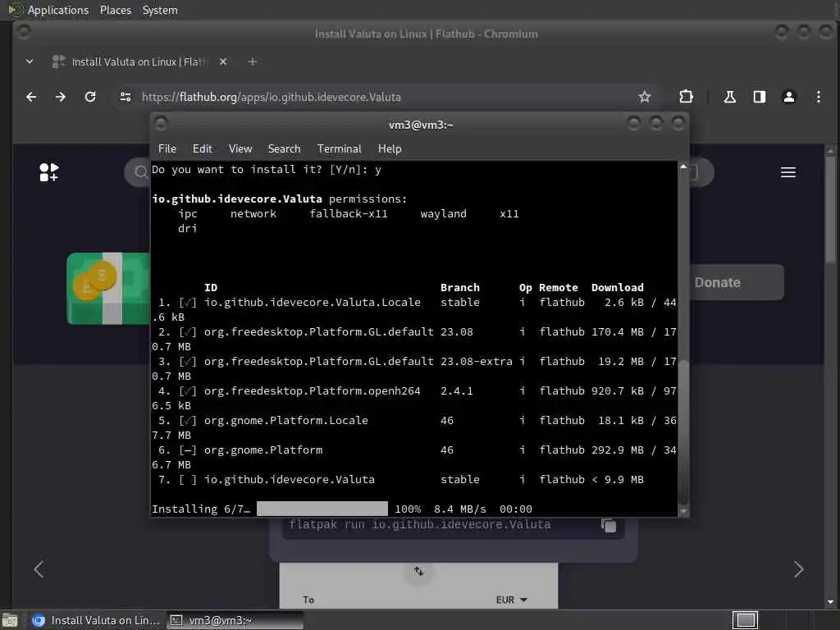Reload the Flathub page
The height and width of the screenshot is (630, 840).
90,97
